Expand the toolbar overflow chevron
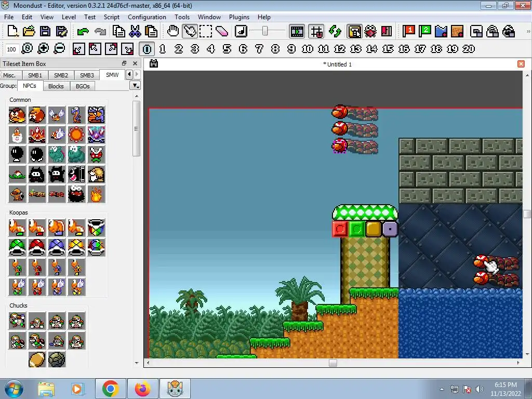532x399 pixels. tap(528, 32)
